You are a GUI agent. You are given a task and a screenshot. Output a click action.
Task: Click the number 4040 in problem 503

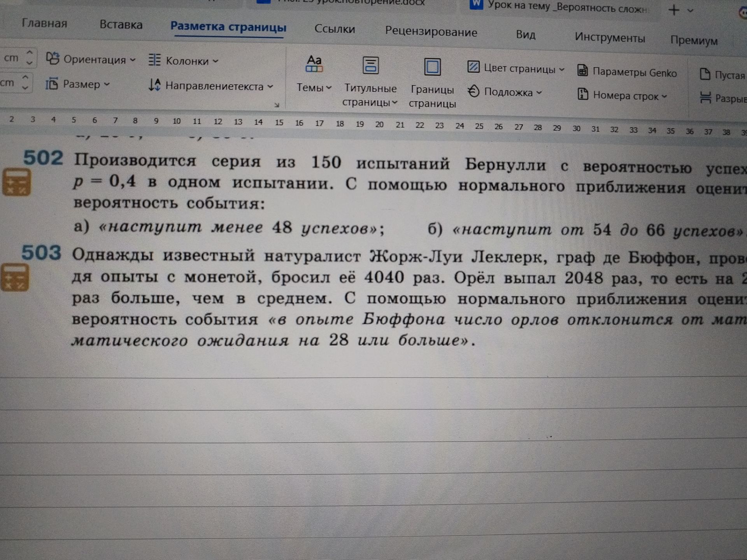click(x=384, y=277)
